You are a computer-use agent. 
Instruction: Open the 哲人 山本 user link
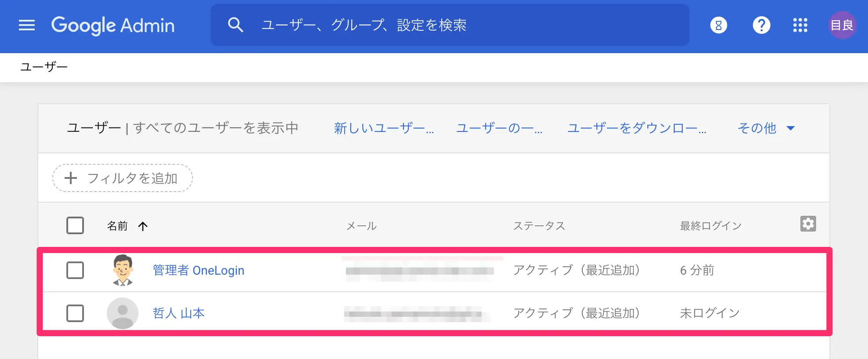pos(178,313)
